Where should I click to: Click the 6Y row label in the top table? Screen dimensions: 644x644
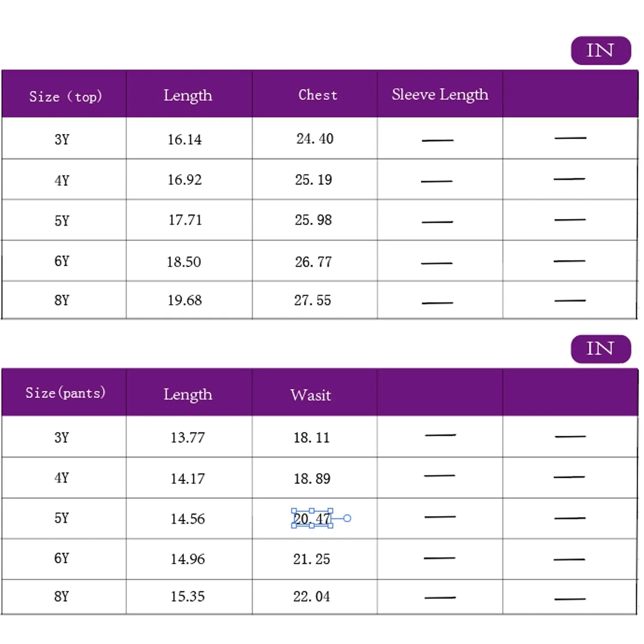coord(62,261)
